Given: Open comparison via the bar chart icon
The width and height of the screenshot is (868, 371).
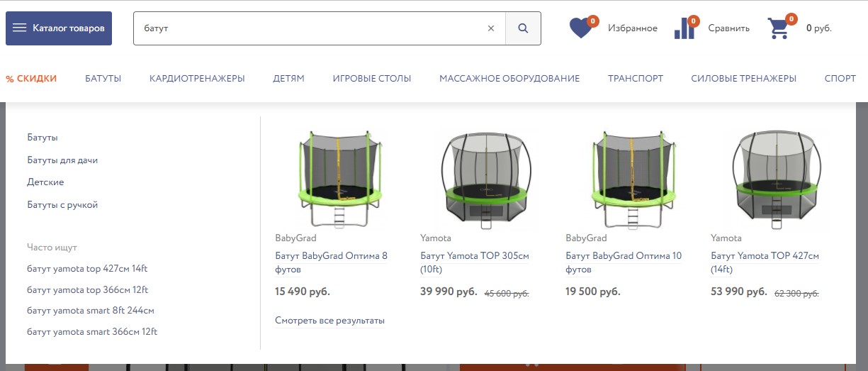Looking at the screenshot, I should (x=684, y=28).
